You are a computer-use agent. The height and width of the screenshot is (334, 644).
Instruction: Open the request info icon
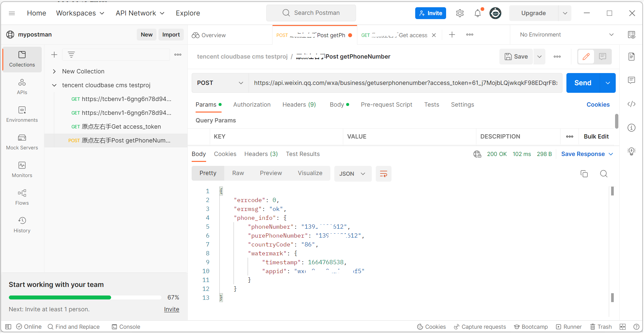click(632, 128)
